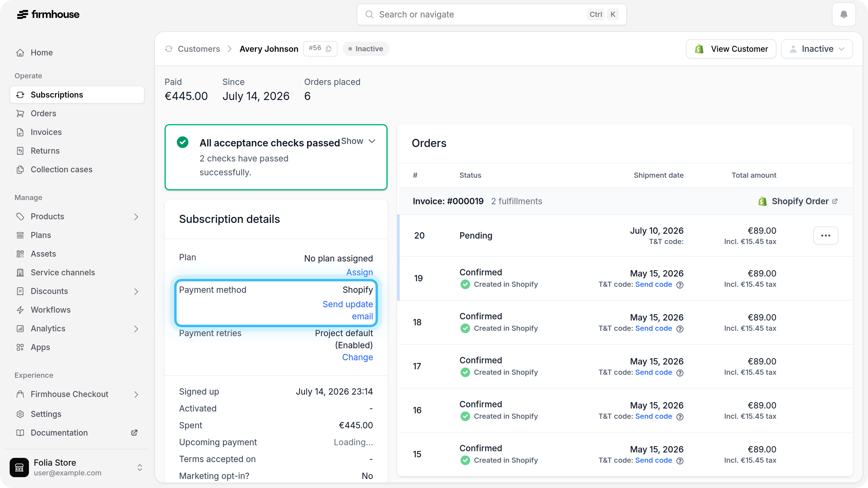Click the '2 fulfillments' label
868x488 pixels.
(517, 202)
